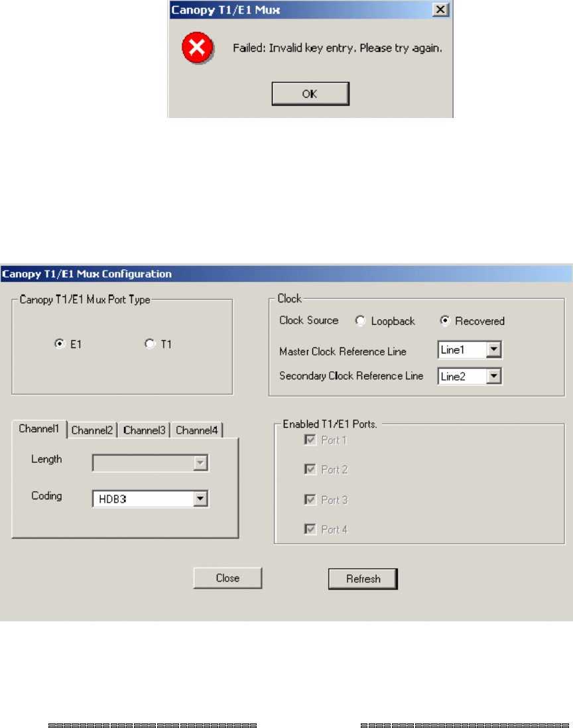Switch to the Channel1 tab
Screen dimensions: 573x728
(39, 428)
